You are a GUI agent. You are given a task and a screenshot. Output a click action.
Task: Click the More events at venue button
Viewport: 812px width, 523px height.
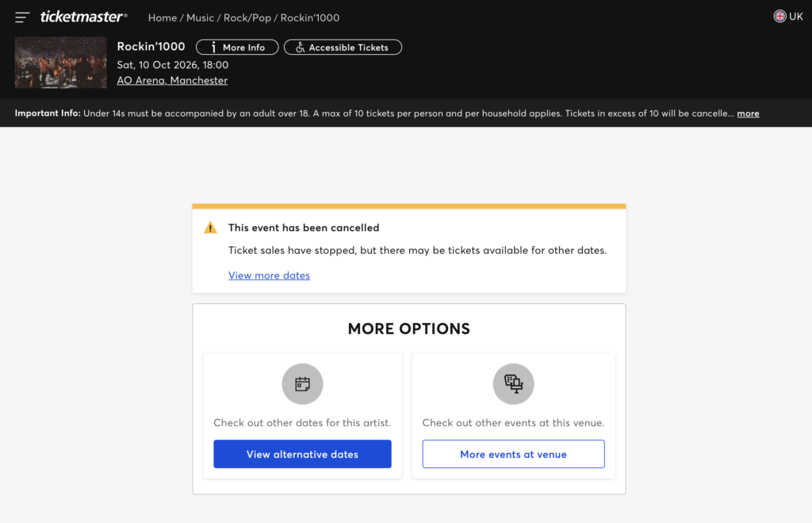click(x=513, y=454)
